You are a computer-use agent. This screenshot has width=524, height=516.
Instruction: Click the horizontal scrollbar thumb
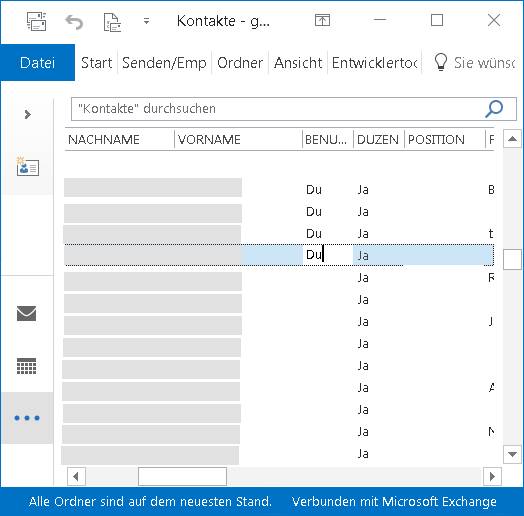[182, 476]
